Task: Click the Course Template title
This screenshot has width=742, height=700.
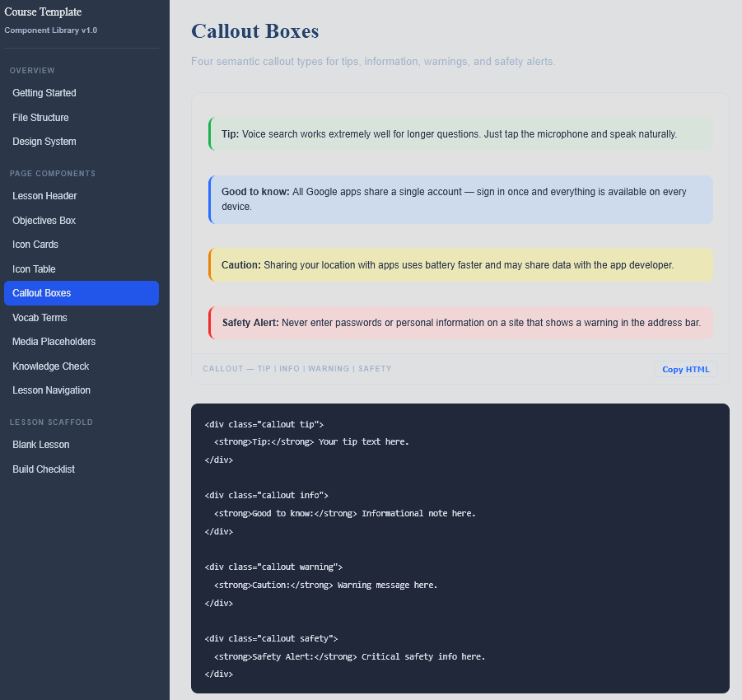Action: (x=43, y=12)
